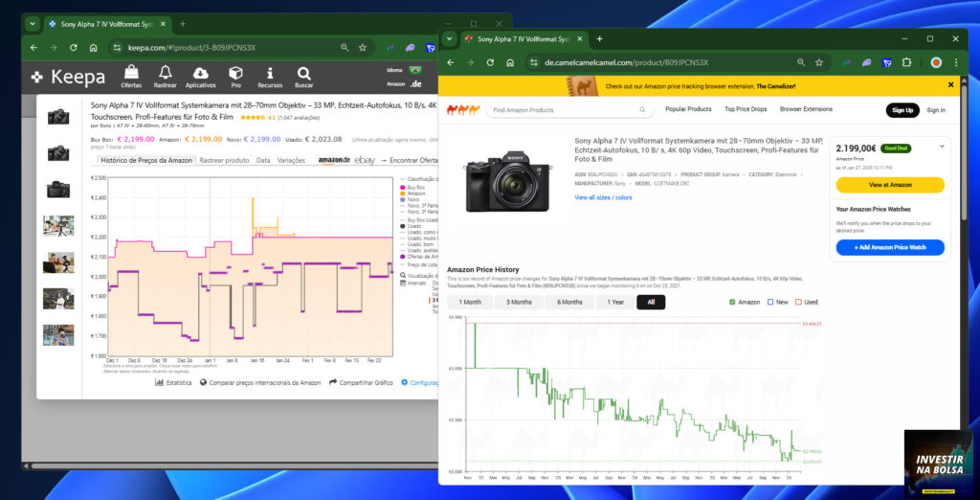The image size is (980, 500).
Task: Switch to Rastrear produto tab
Action: click(224, 160)
